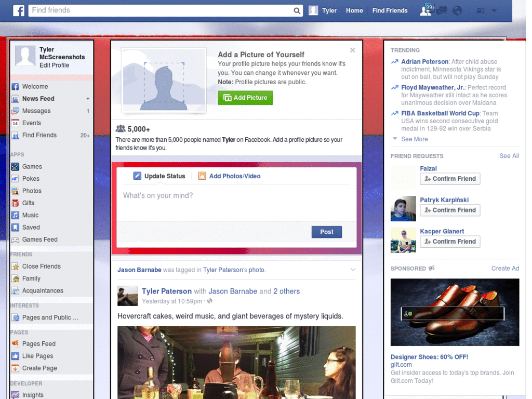Open the '2 others' tagged link
This screenshot has height=399, width=532.
point(287,291)
